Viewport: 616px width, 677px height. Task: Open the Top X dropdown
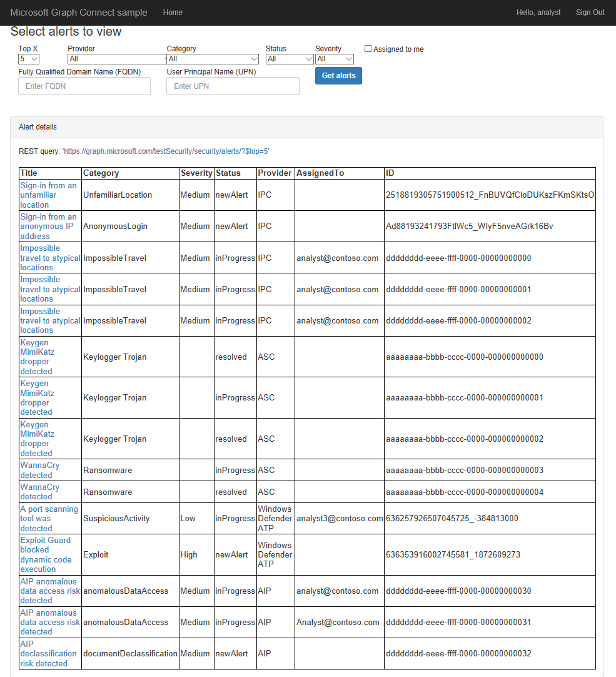point(29,59)
